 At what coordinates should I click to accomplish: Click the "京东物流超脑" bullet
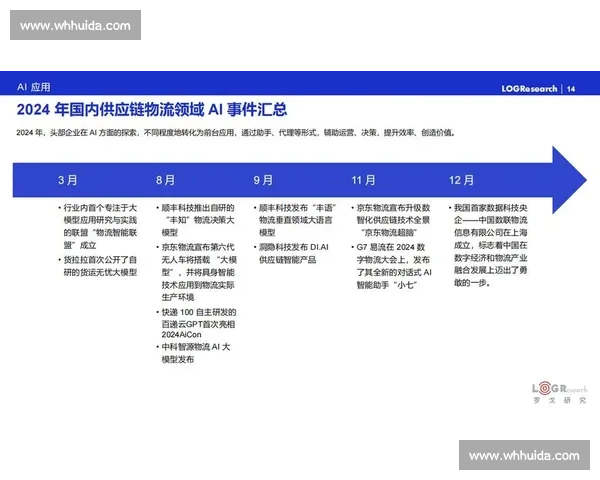(x=391, y=220)
